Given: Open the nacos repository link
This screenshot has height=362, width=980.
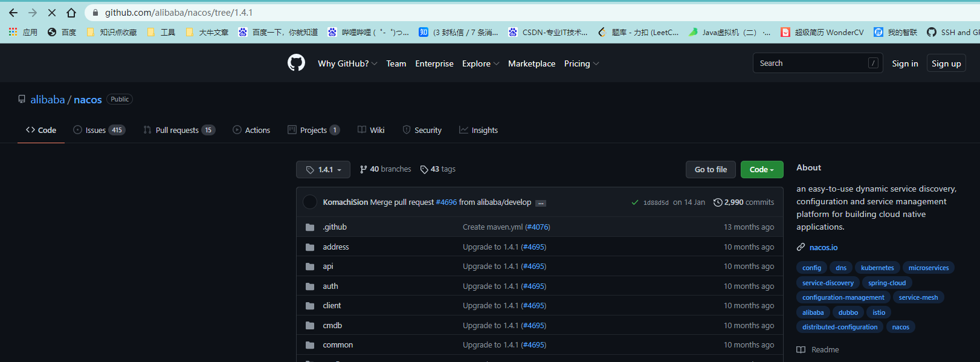Looking at the screenshot, I should point(88,100).
